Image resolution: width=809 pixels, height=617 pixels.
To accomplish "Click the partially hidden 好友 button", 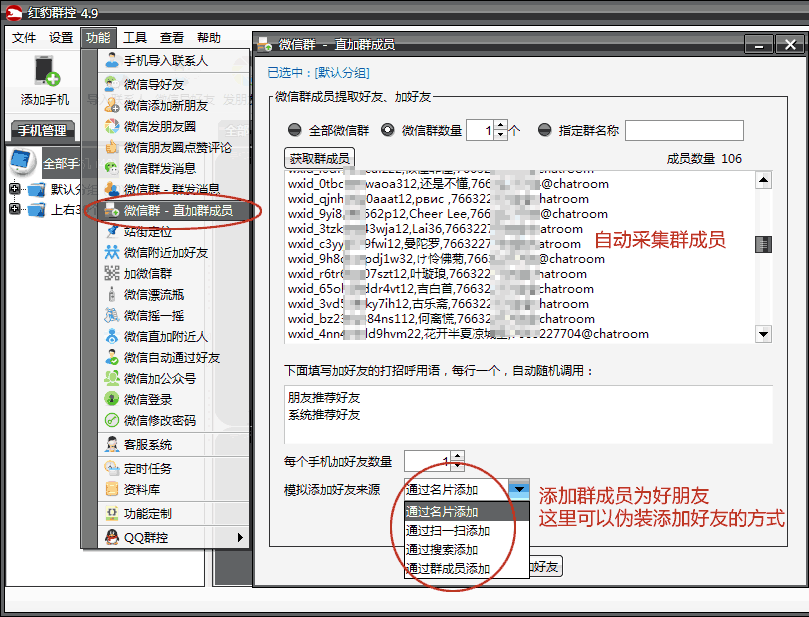I will coord(545,566).
